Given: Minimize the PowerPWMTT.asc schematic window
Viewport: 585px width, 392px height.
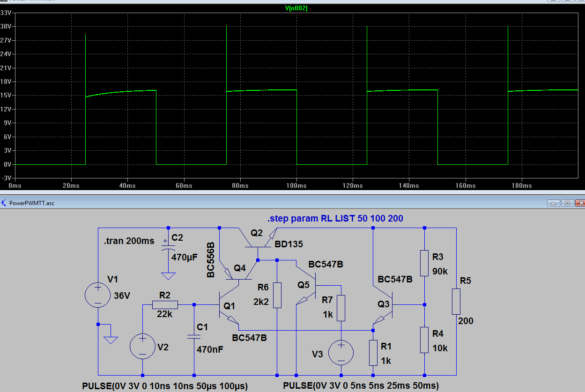Looking at the screenshot, I should (553, 203).
